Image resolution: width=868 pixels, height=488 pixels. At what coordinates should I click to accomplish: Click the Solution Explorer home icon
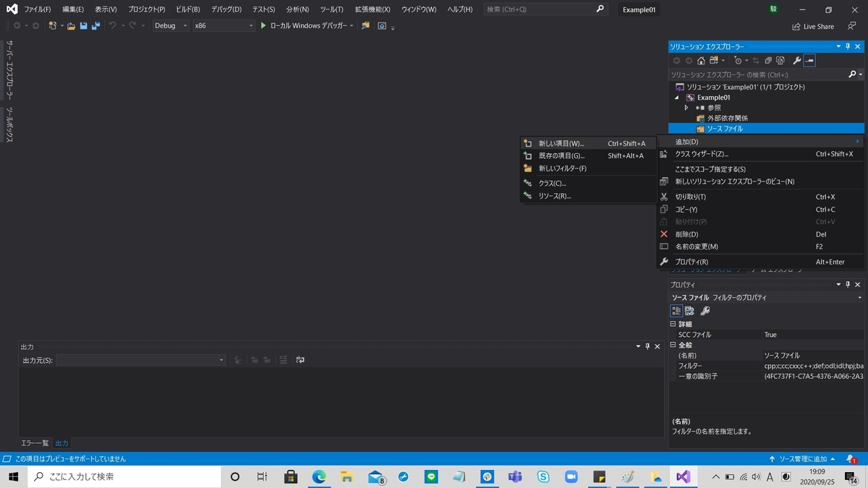click(x=701, y=61)
